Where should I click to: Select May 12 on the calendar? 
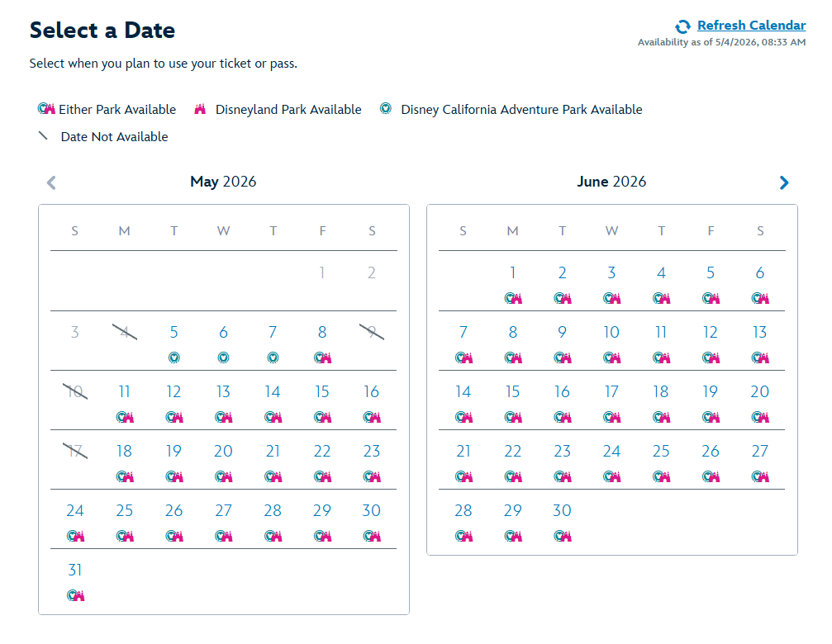174,391
